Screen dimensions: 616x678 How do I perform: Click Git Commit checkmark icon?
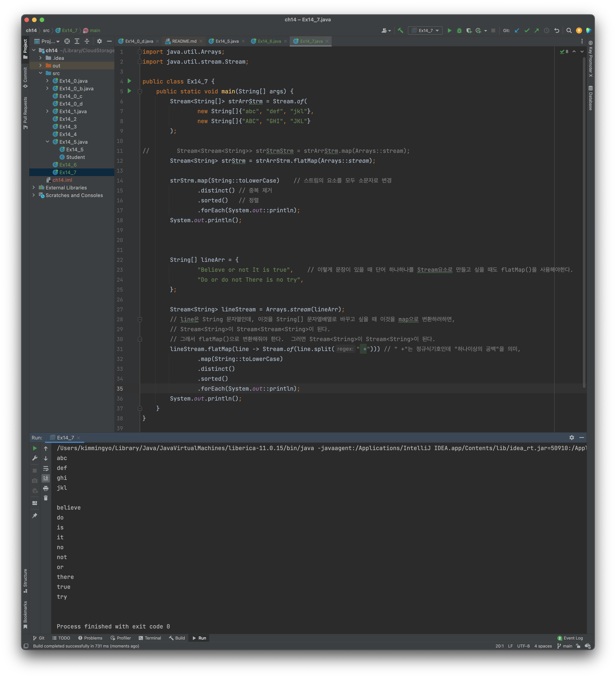pos(527,31)
